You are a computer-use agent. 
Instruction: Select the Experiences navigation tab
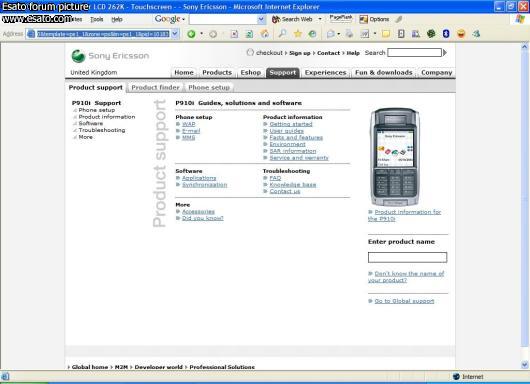[326, 72]
